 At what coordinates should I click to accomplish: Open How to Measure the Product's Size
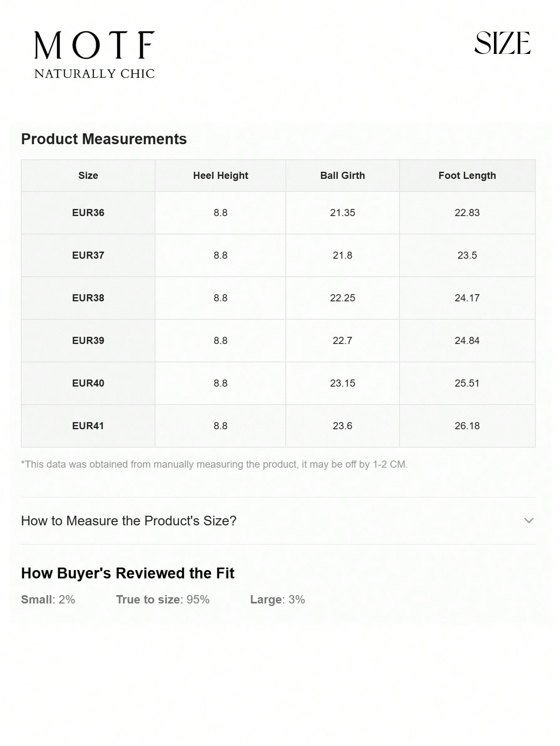coord(129,521)
